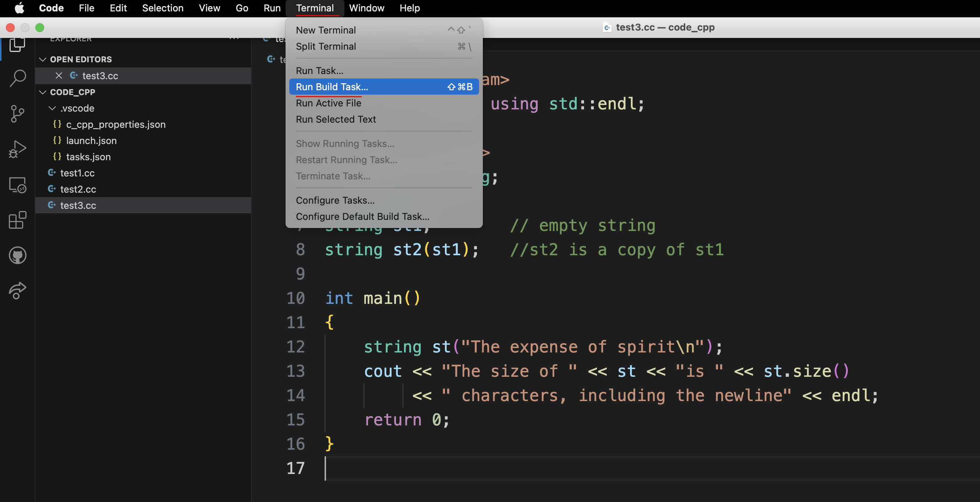Open test2.cc file
This screenshot has height=502, width=980.
143,189
